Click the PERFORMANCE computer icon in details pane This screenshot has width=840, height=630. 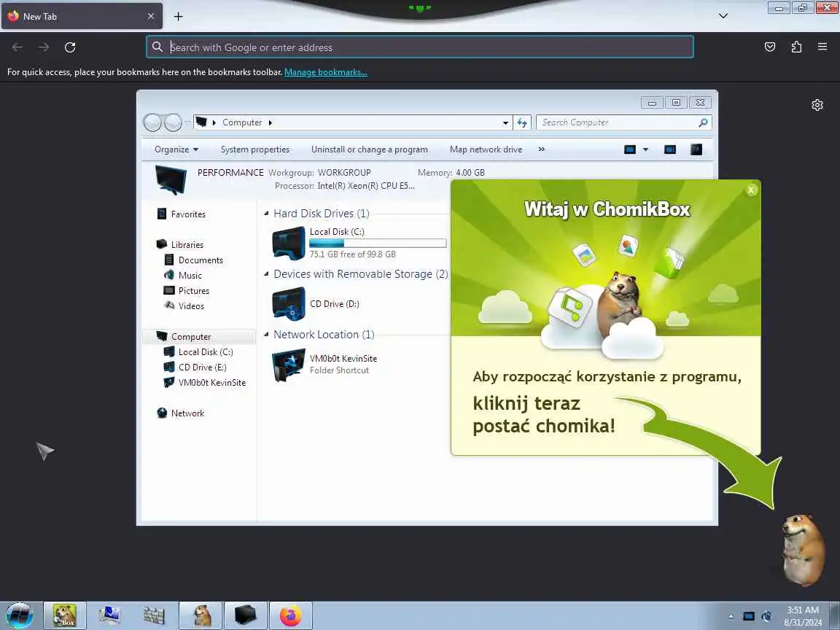171,179
